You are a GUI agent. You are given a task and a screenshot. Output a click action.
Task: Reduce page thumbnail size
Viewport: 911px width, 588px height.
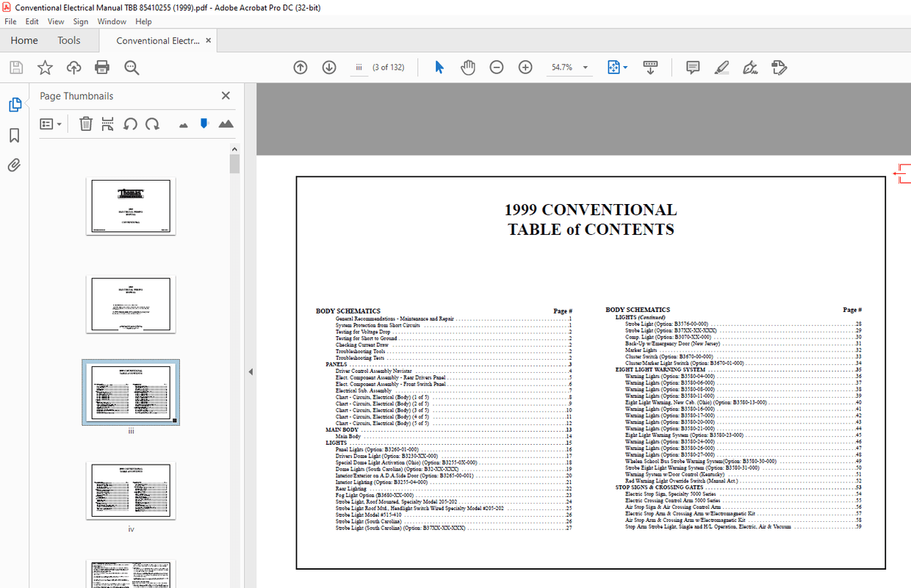click(x=183, y=123)
